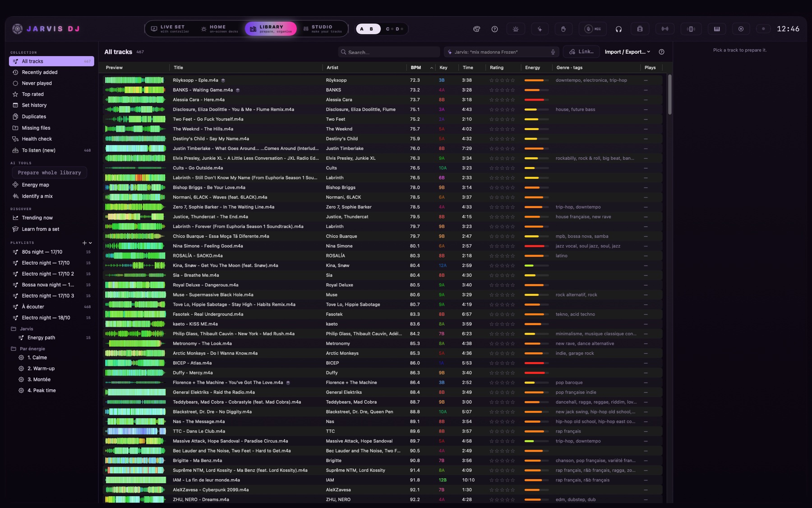This screenshot has width=812, height=508.
Task: Expand playlists options chevron
Action: pos(91,243)
